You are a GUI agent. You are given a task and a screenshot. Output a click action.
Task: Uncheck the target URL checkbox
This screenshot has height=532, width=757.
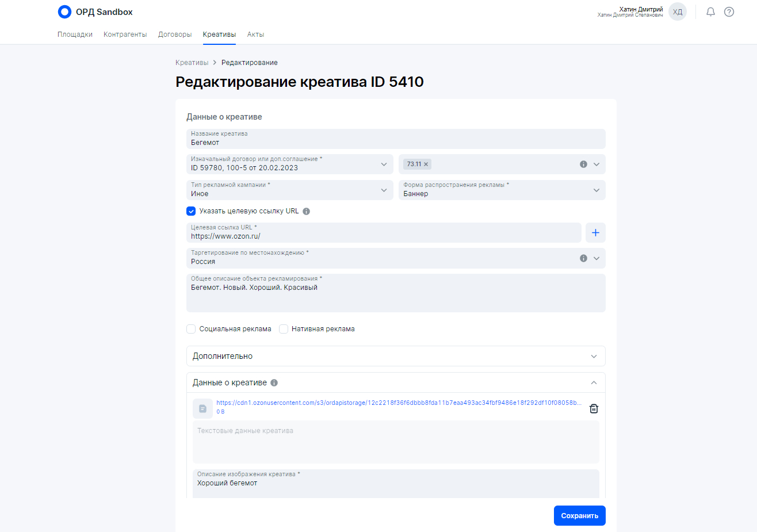click(x=191, y=211)
